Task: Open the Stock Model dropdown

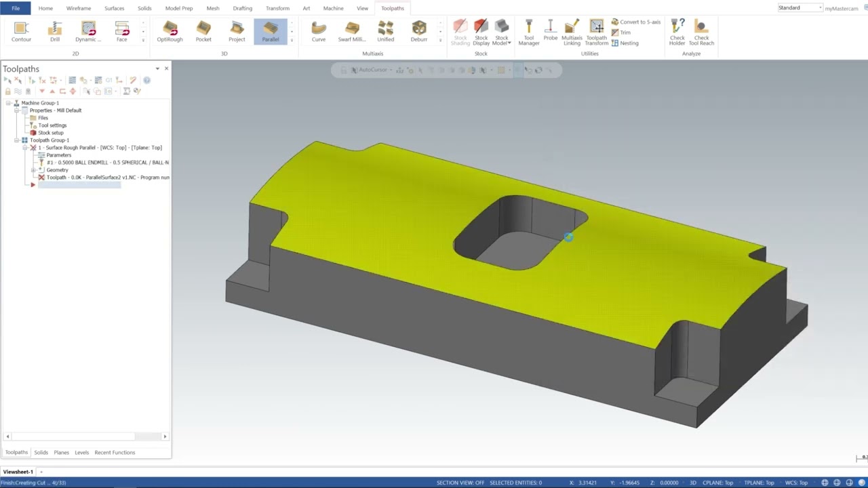Action: tap(502, 33)
